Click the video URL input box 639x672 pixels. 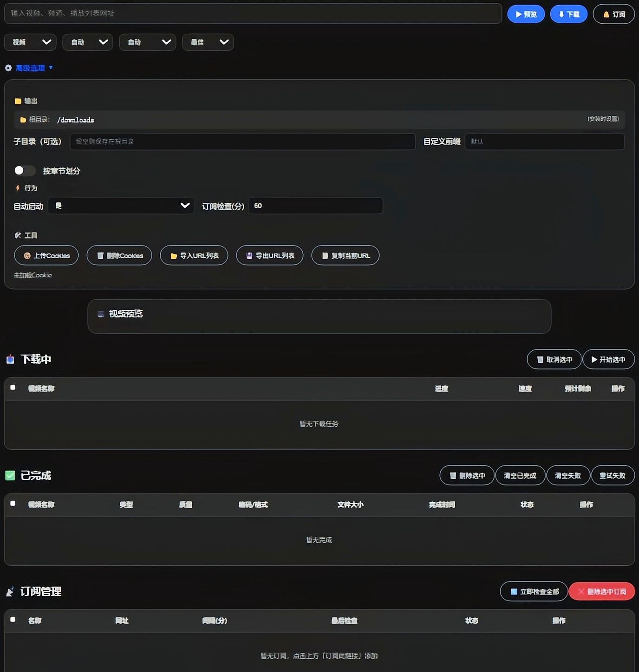[253, 13]
